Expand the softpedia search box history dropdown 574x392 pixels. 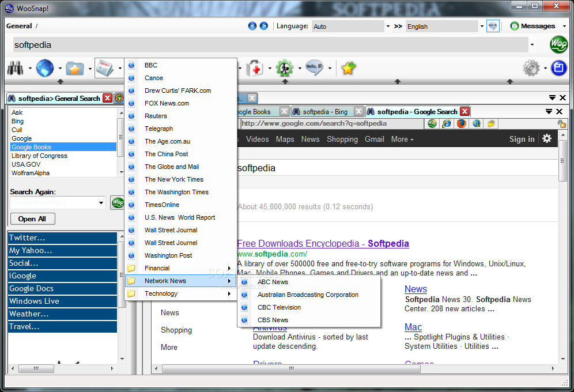pyautogui.click(x=532, y=45)
